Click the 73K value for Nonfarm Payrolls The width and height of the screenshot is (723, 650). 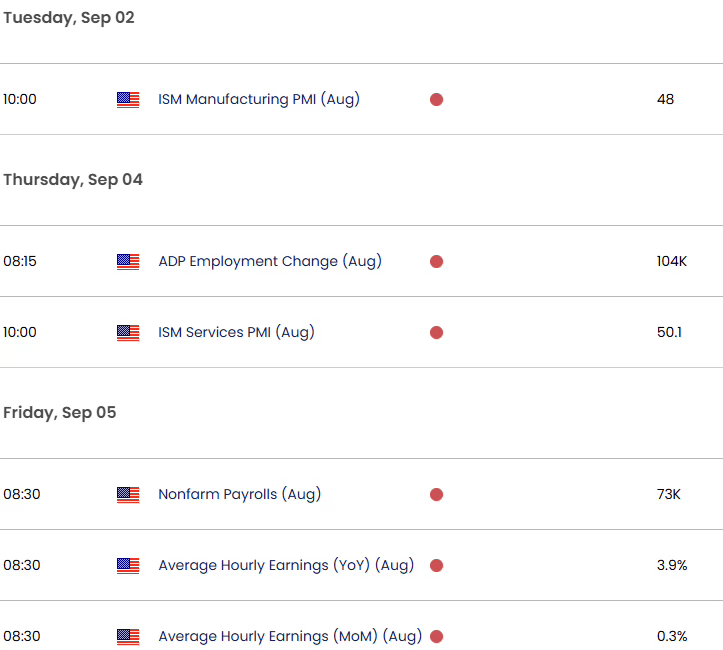click(x=669, y=494)
